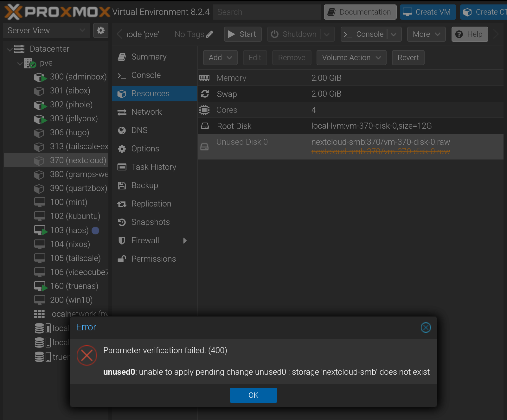The height and width of the screenshot is (420, 507).
Task: Click the Backup floppy icon
Action: [122, 186]
